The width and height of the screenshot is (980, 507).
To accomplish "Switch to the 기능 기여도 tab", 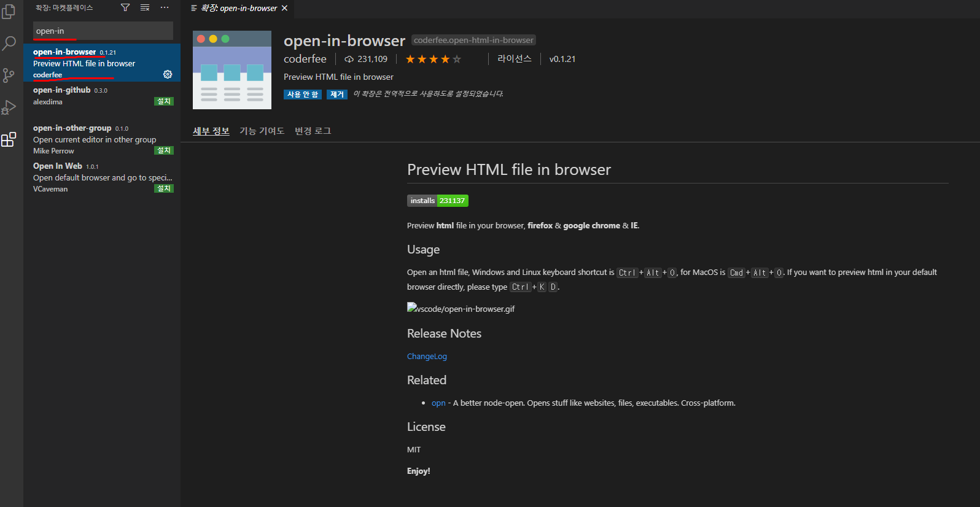I will click(x=262, y=131).
